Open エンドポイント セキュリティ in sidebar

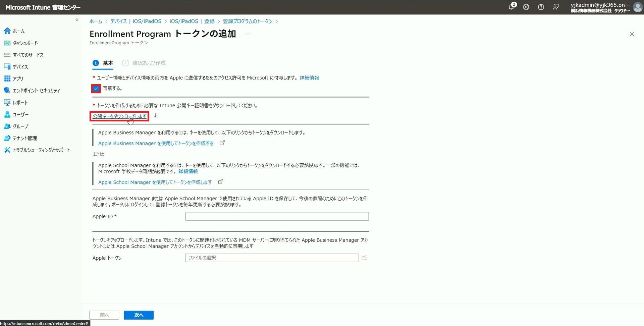point(32,91)
